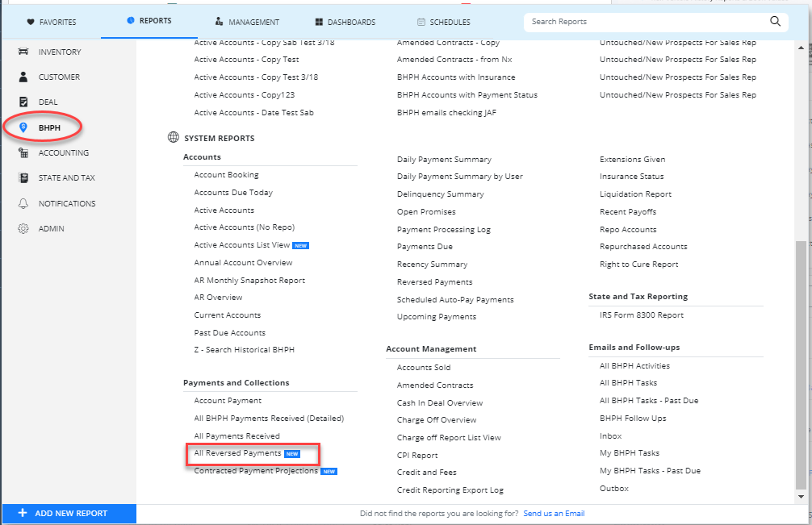Open the Delinquency Summary report

tap(440, 194)
